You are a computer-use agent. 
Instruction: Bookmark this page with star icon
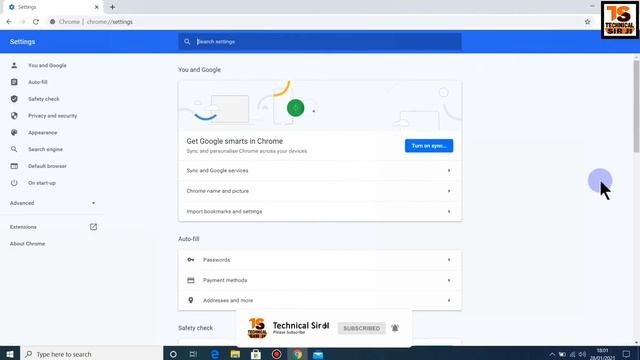pos(587,22)
